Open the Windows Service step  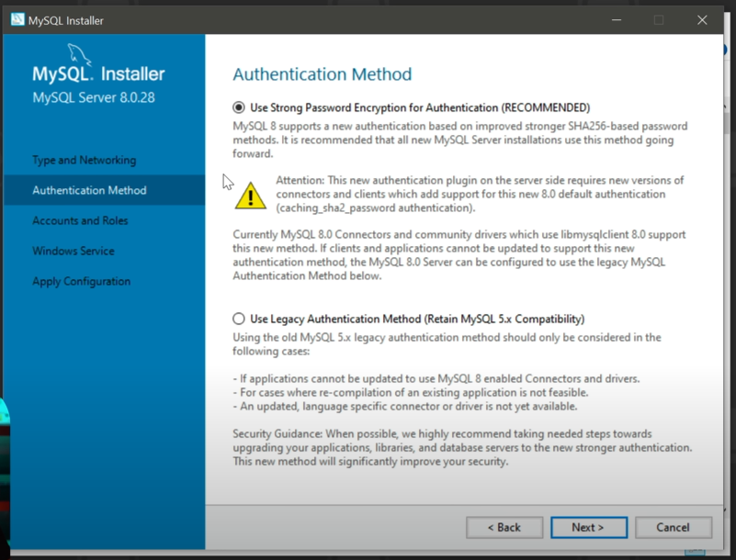(x=74, y=251)
